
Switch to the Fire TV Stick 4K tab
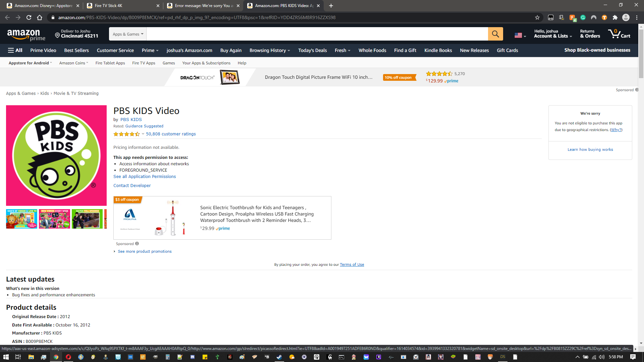123,6
